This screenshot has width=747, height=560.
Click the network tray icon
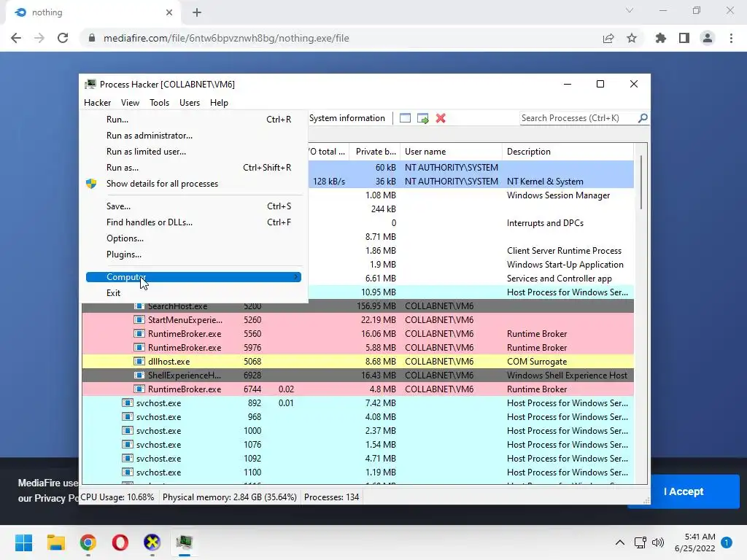[x=640, y=542]
